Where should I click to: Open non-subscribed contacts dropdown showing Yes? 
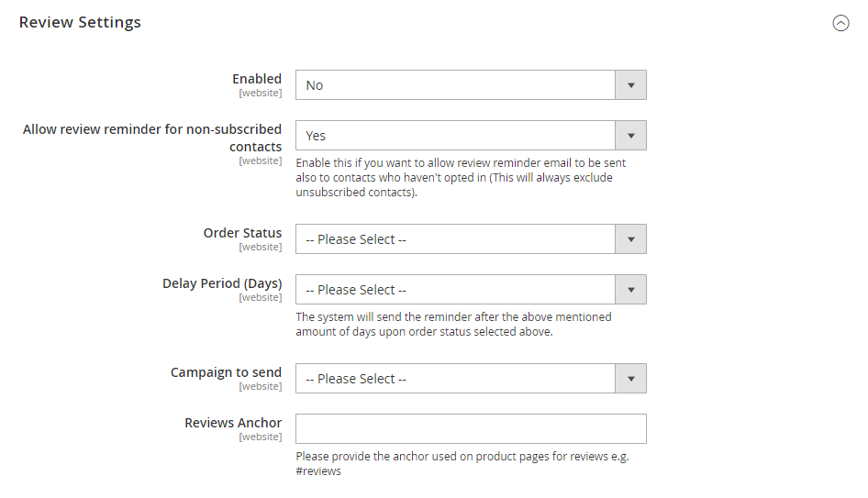click(x=471, y=135)
